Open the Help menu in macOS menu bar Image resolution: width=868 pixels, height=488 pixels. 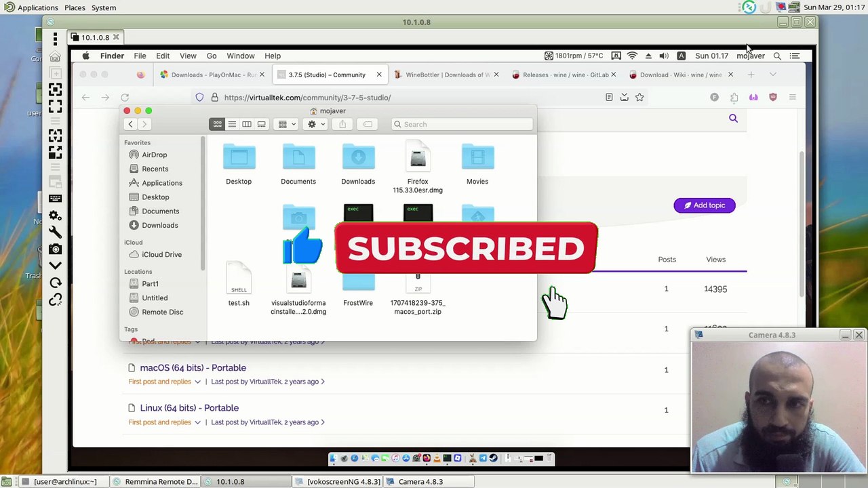click(x=273, y=56)
